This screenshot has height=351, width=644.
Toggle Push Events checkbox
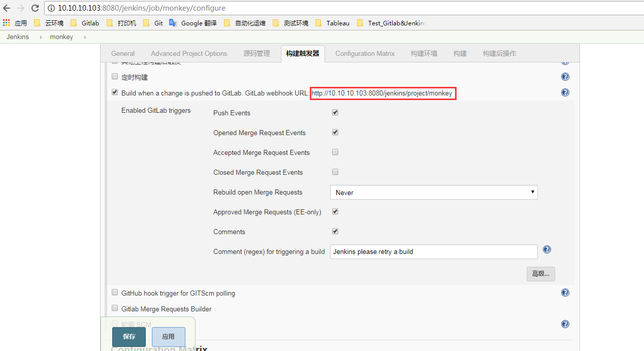click(335, 112)
